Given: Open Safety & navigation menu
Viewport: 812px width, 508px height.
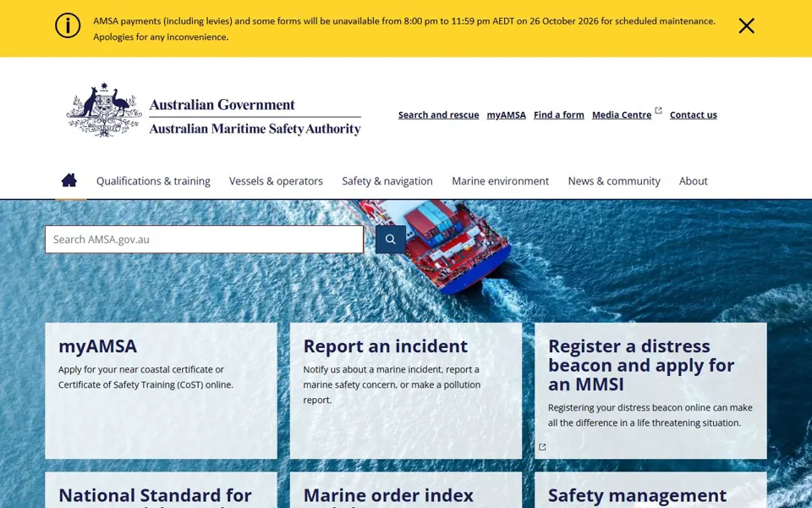Looking at the screenshot, I should [x=387, y=181].
